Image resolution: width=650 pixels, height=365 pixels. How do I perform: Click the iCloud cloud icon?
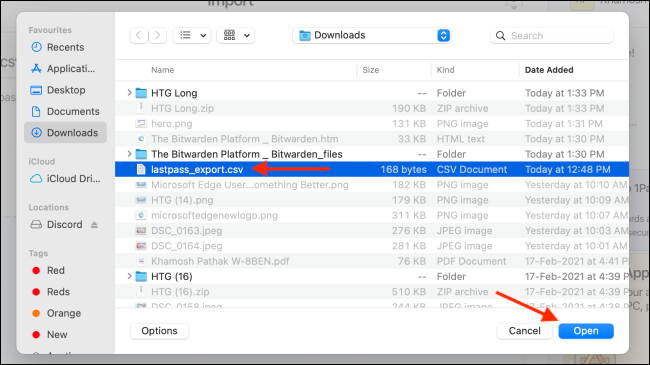point(36,179)
